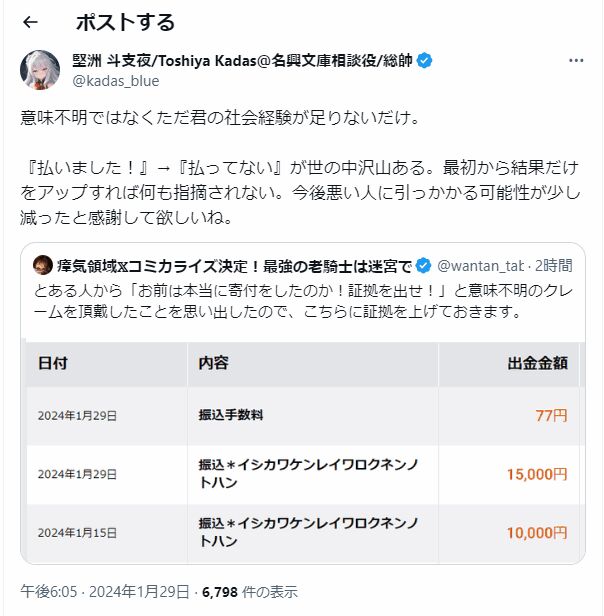This screenshot has height=616, width=604.
Task: Open the quoted post's text body
Action: tap(300, 302)
